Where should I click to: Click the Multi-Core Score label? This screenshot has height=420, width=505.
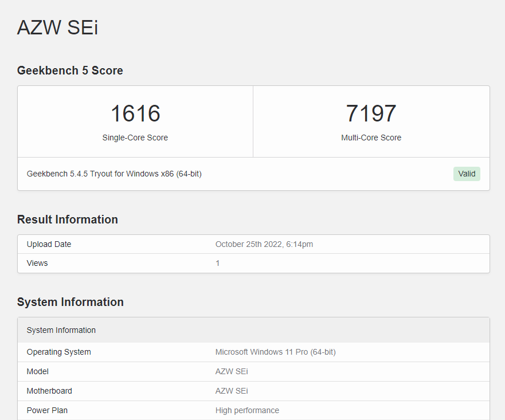pos(371,138)
